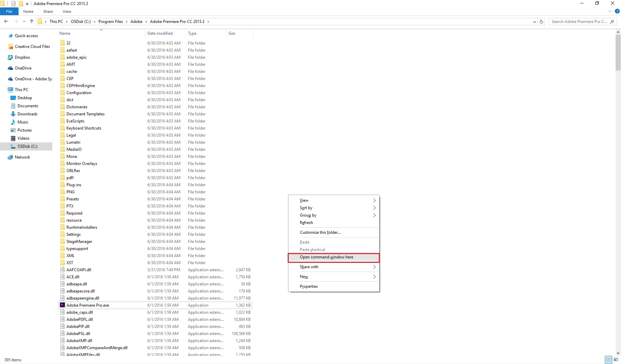Open the Share ribbon tab
Screen dimensions: 621x364
click(x=48, y=11)
